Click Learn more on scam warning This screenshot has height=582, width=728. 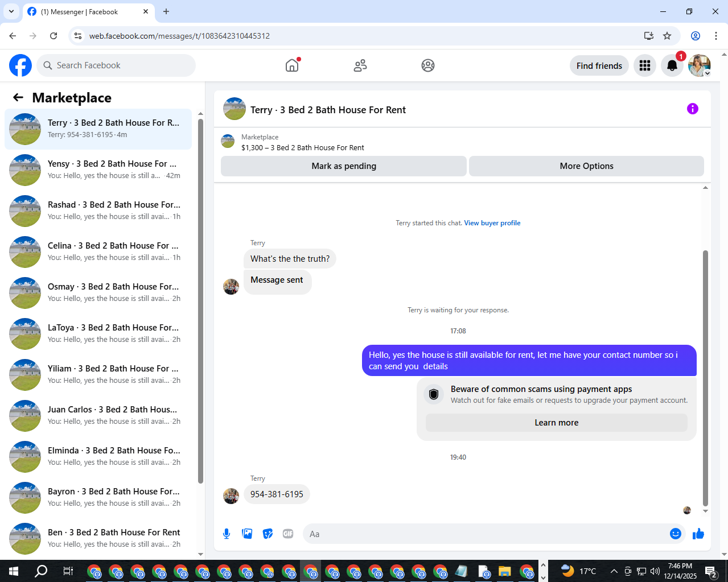[557, 423]
